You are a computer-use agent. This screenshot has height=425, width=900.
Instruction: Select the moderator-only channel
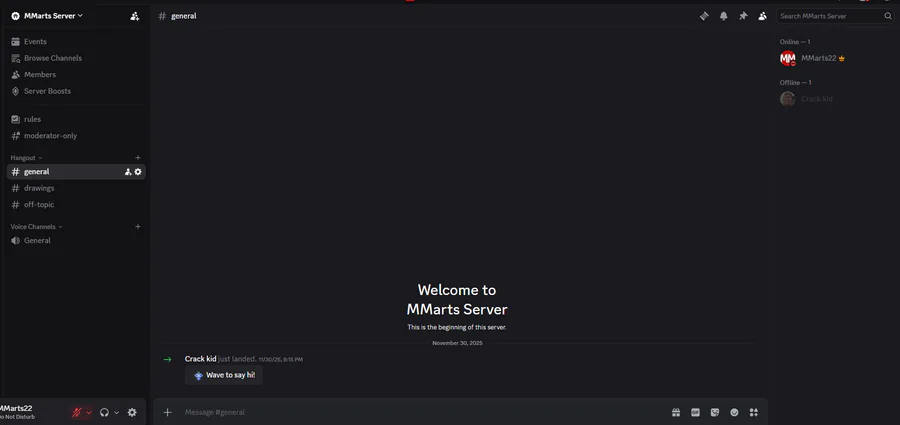[x=76, y=136]
